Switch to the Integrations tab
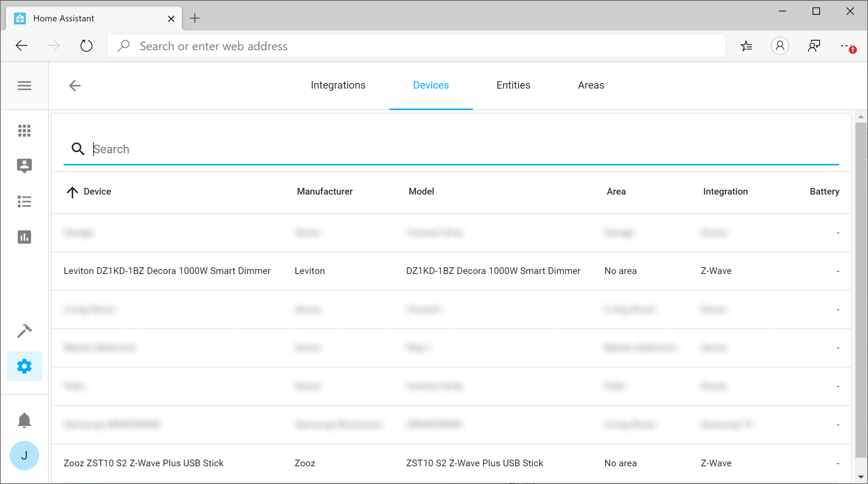 (338, 85)
